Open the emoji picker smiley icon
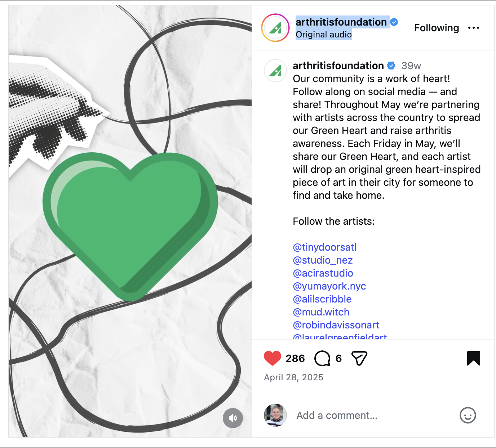The height and width of the screenshot is (448, 496). click(x=468, y=415)
